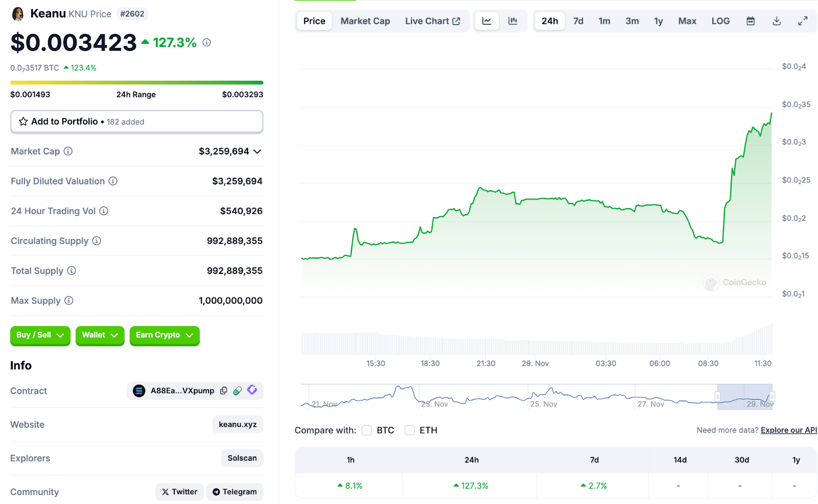This screenshot has height=504, width=818.
Task: Click the $0.003423 price value
Action: click(74, 42)
